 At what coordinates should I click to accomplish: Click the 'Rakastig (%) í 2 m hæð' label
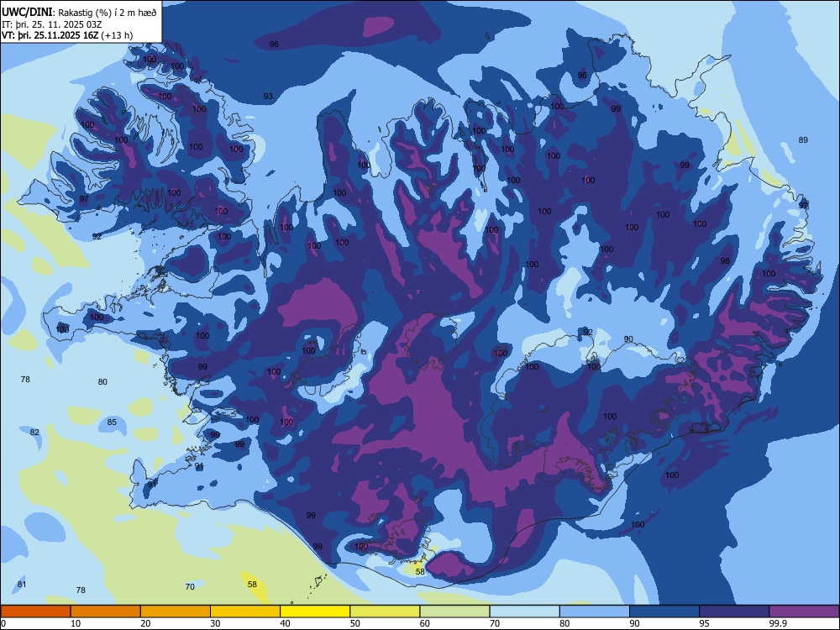108,13
